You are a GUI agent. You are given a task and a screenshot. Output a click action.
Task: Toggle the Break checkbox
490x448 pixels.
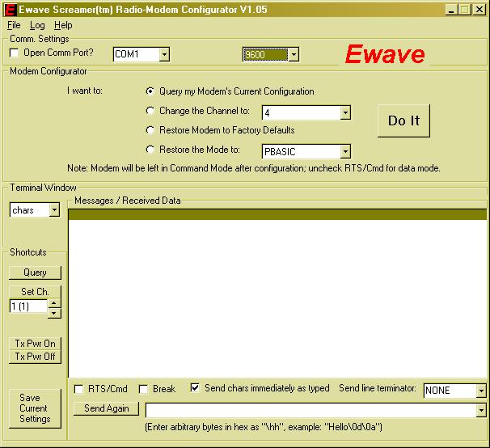coord(143,389)
